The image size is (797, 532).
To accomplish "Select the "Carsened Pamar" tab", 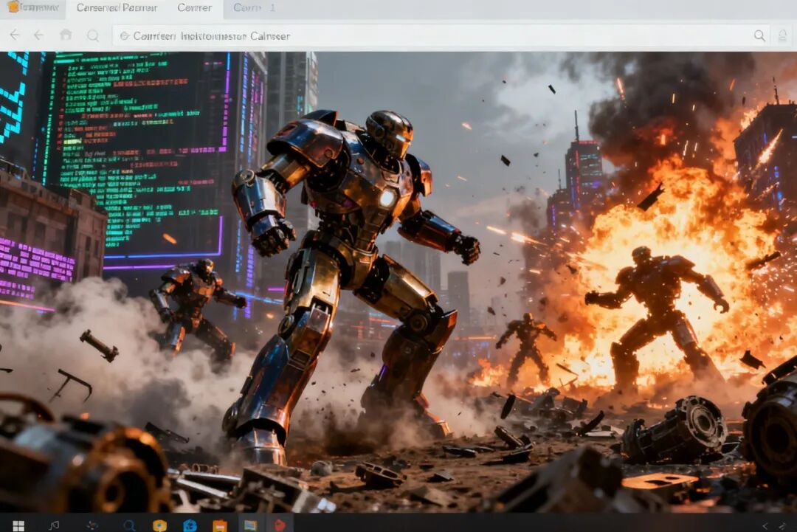I will pos(117,8).
